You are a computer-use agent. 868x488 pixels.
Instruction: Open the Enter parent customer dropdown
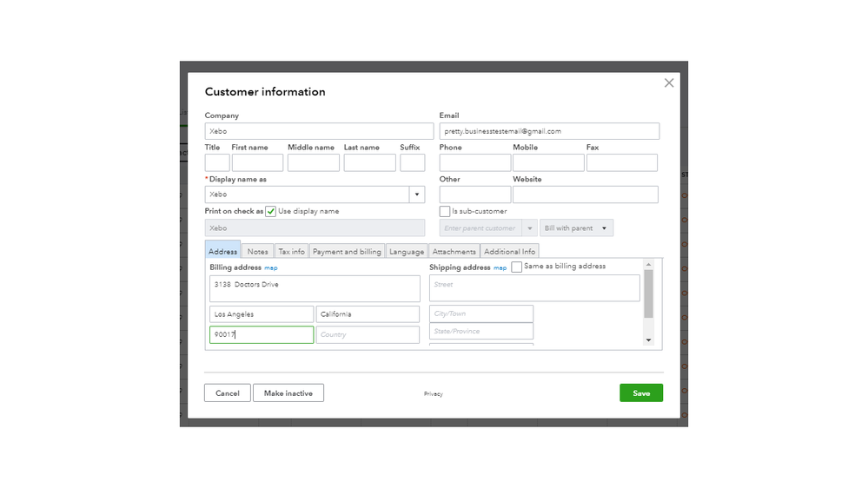click(530, 228)
